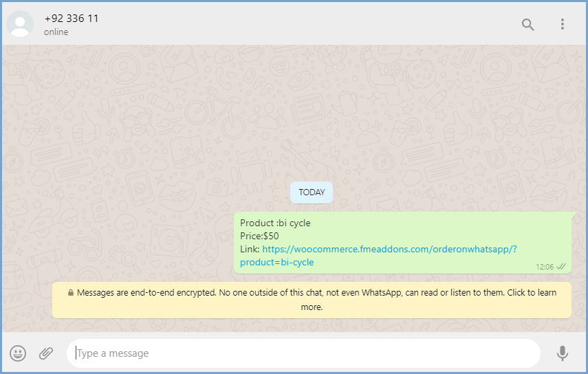The height and width of the screenshot is (374, 588).
Task: Click the lock icon in encryption notice
Action: point(71,293)
